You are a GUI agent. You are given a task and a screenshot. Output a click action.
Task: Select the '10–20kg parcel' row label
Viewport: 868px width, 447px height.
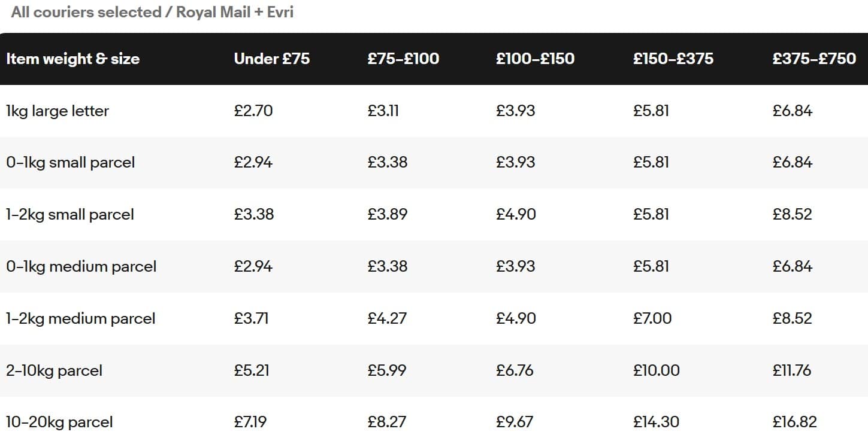point(59,422)
